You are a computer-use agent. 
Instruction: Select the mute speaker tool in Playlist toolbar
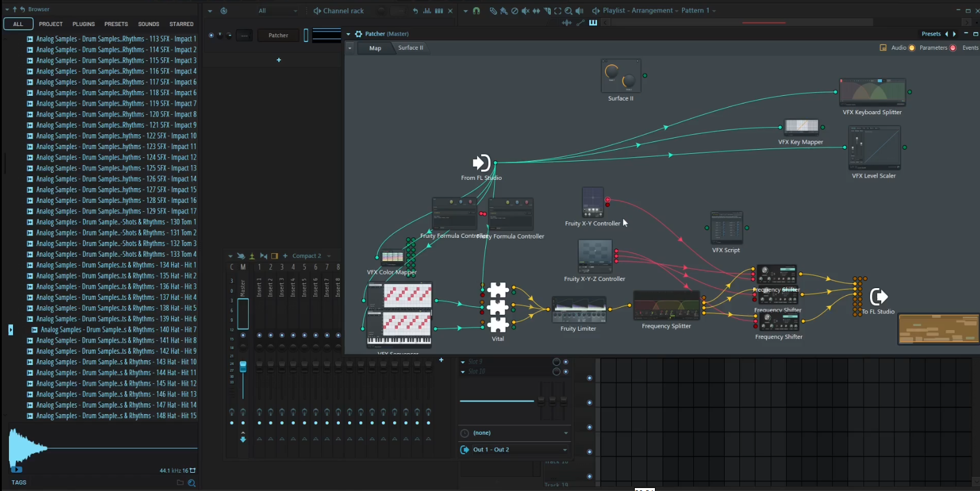click(x=525, y=11)
